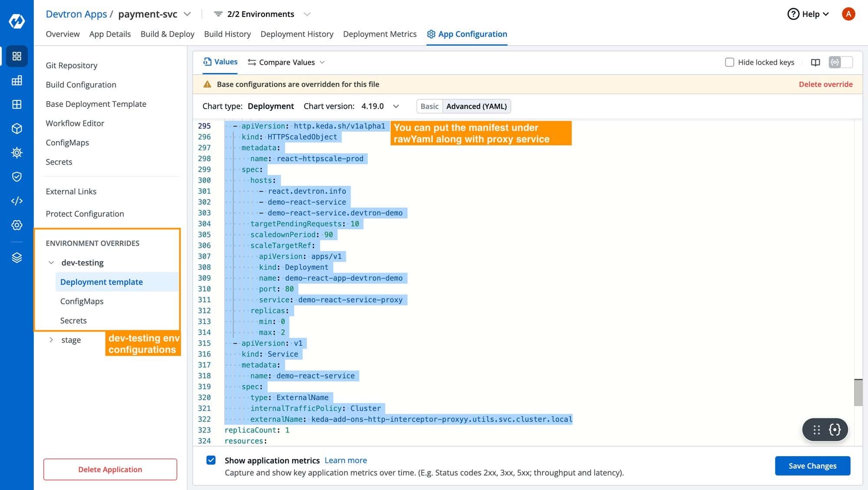868x490 pixels.
Task: Enable Show application metrics checkbox
Action: click(211, 461)
